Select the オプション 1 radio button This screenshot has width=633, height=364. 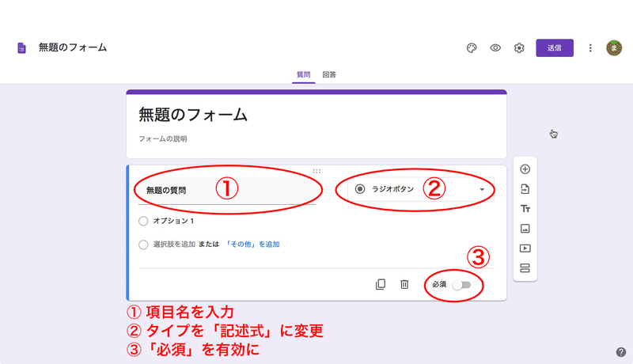click(143, 221)
